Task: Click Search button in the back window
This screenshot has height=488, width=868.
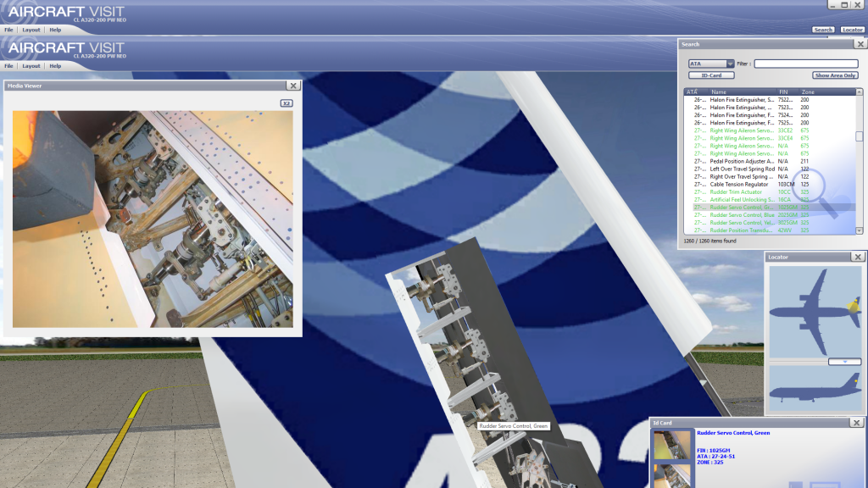Action: [x=823, y=30]
